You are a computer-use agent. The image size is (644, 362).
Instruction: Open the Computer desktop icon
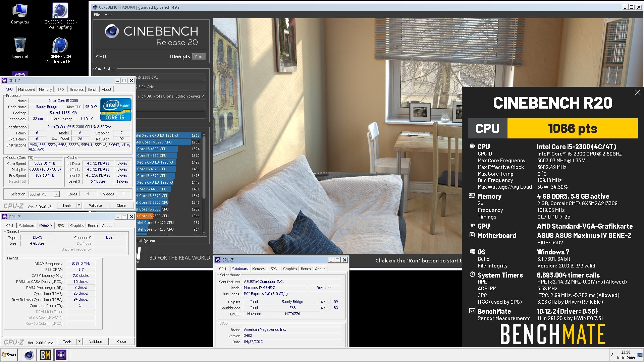(20, 14)
